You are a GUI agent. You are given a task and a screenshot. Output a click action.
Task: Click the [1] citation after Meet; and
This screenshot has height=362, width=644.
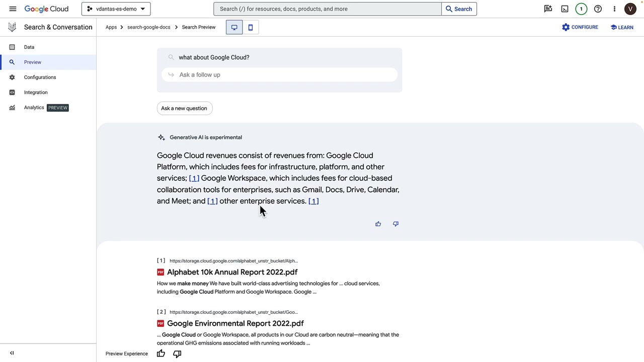click(x=212, y=201)
